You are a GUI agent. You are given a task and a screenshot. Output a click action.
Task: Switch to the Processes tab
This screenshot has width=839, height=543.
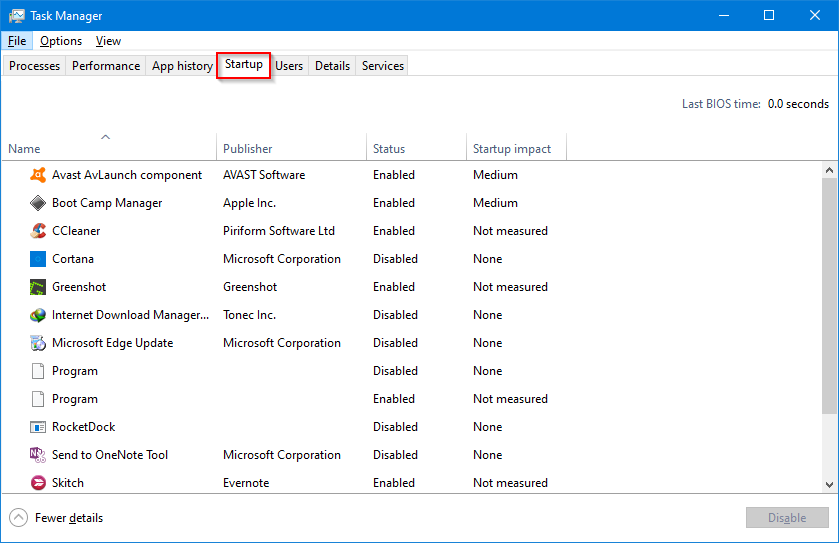34,66
